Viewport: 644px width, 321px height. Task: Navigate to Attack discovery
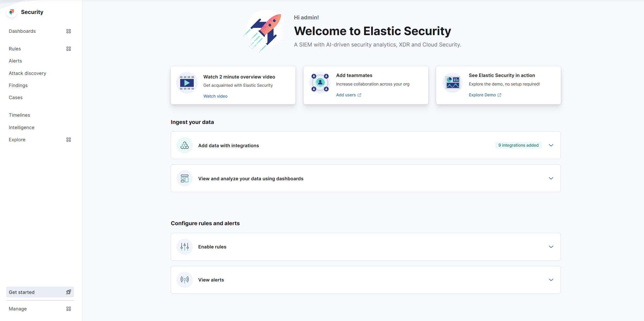pos(27,73)
